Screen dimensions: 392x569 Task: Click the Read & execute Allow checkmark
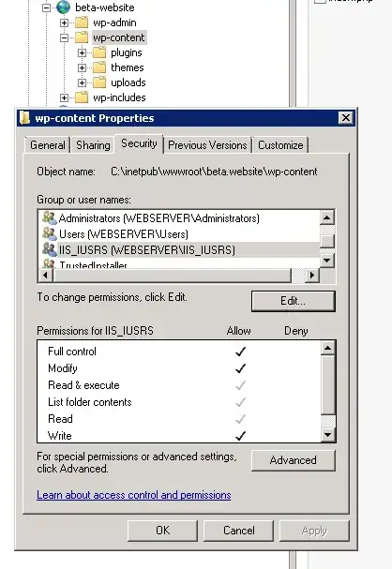[x=240, y=385]
